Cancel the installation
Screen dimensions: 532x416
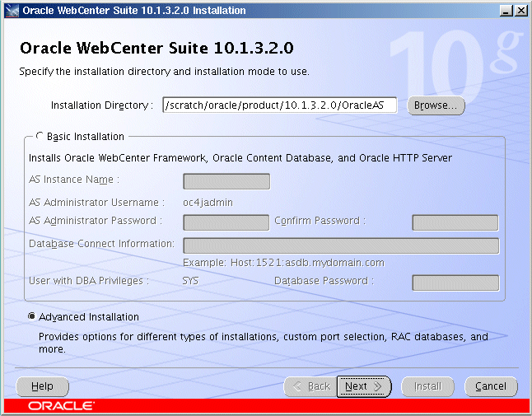[x=491, y=386]
